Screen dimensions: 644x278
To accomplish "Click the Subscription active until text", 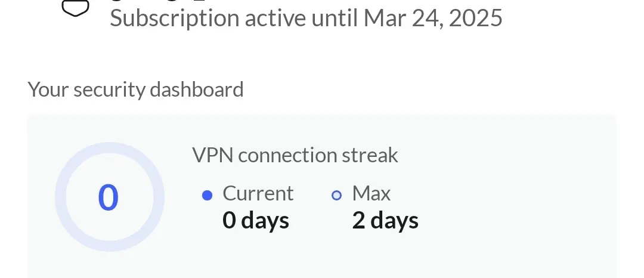I will coord(234,18).
